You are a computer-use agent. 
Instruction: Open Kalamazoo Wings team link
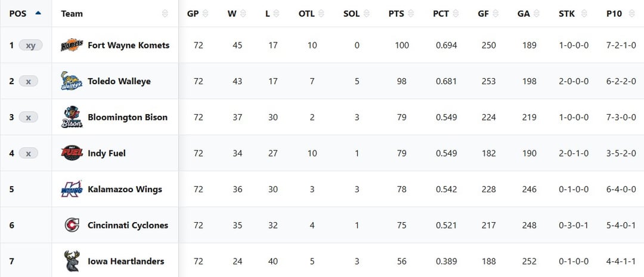tap(125, 189)
